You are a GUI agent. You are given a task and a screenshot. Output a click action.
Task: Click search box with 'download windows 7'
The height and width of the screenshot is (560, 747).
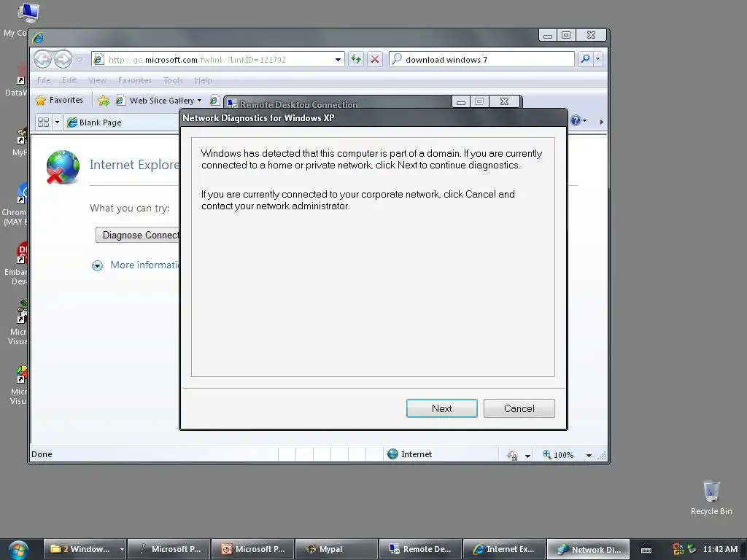(481, 60)
